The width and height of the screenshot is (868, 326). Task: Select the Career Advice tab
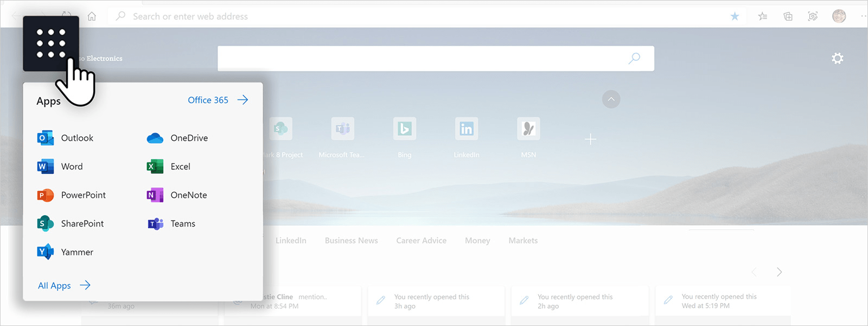tap(422, 241)
